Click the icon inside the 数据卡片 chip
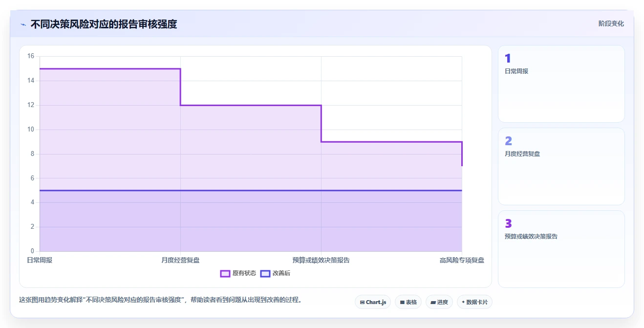This screenshot has height=328, width=644. [x=463, y=302]
